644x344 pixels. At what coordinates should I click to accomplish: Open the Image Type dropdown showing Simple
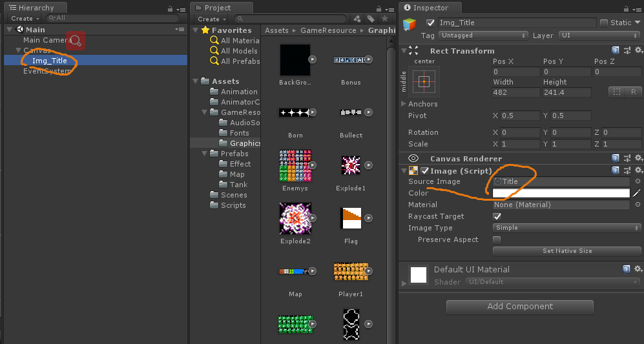[566, 228]
